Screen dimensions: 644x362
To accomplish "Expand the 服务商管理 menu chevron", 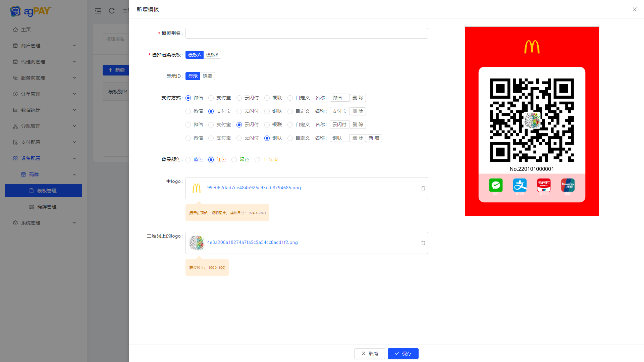I will 74,78.
